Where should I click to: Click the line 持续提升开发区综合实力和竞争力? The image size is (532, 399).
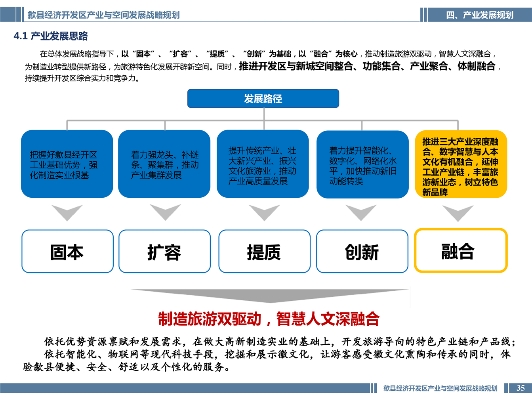click(83, 78)
